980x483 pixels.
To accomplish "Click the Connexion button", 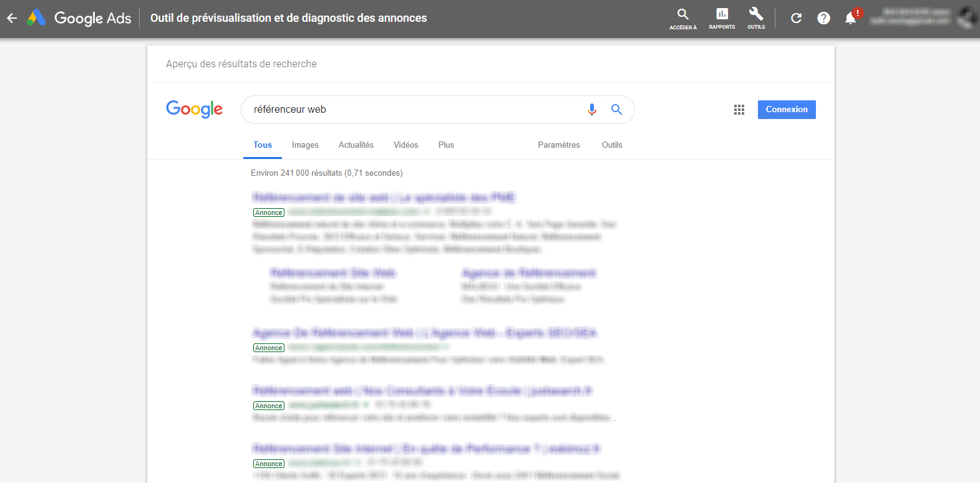I will pyautogui.click(x=787, y=110).
